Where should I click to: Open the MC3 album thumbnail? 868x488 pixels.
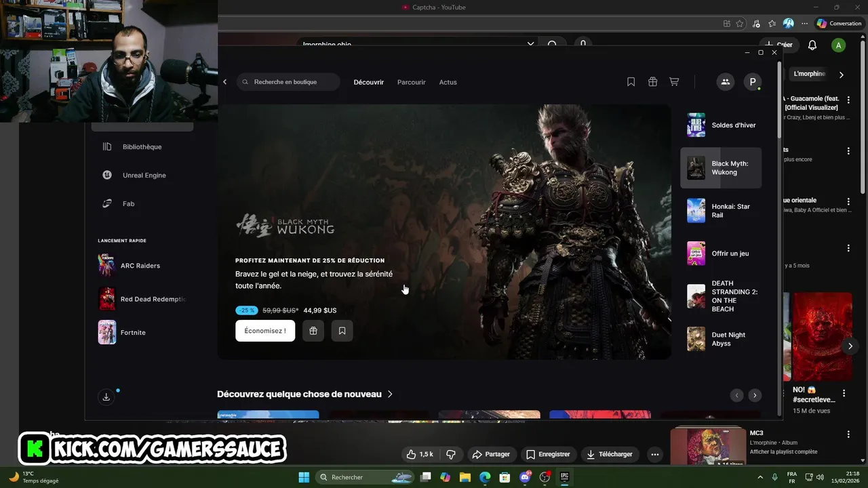coord(708,446)
